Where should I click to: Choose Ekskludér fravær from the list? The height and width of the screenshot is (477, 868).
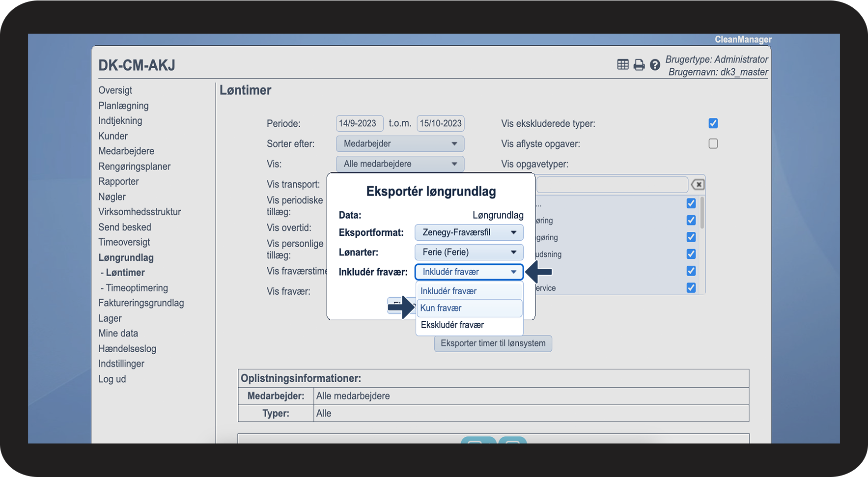[x=469, y=325]
